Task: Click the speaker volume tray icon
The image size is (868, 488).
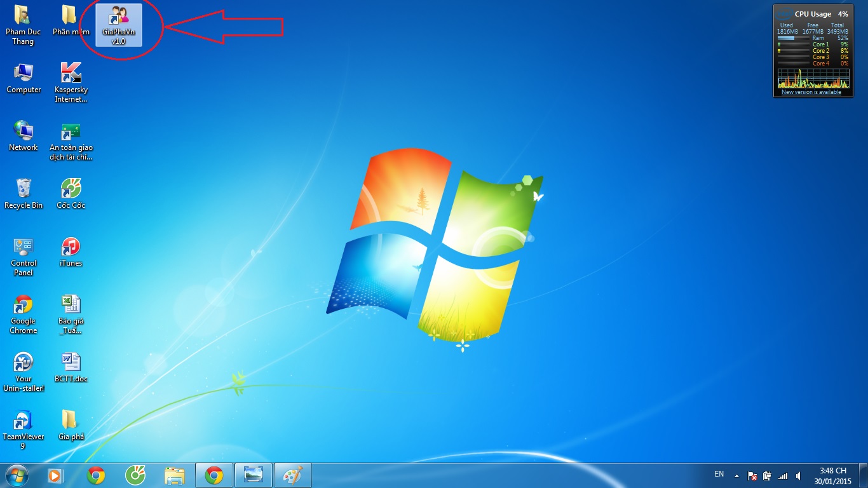Action: [x=797, y=475]
